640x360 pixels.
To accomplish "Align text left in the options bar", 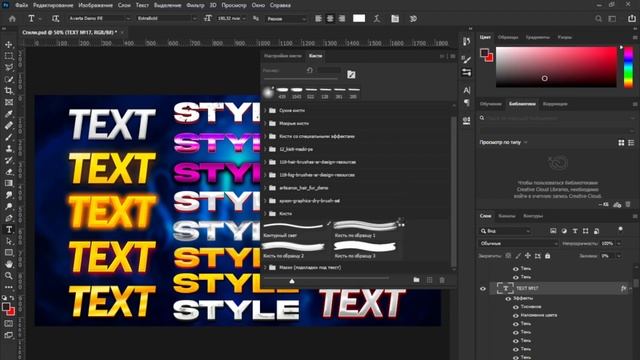I will click(x=318, y=18).
